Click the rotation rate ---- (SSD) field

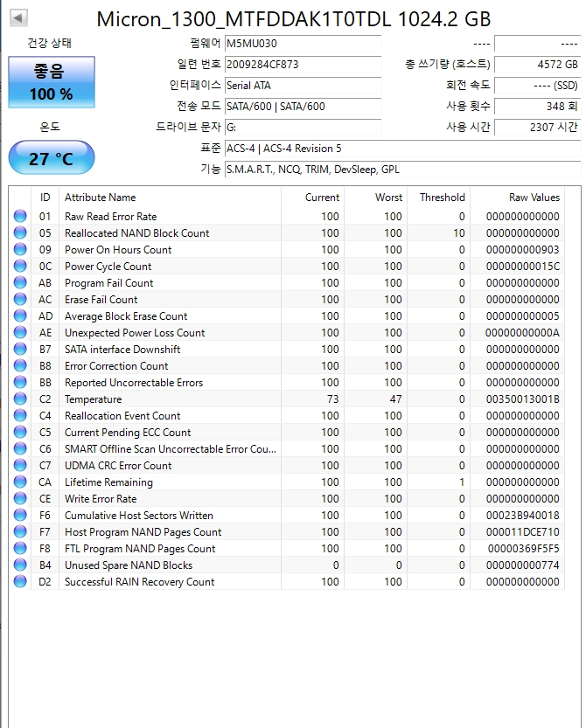538,86
